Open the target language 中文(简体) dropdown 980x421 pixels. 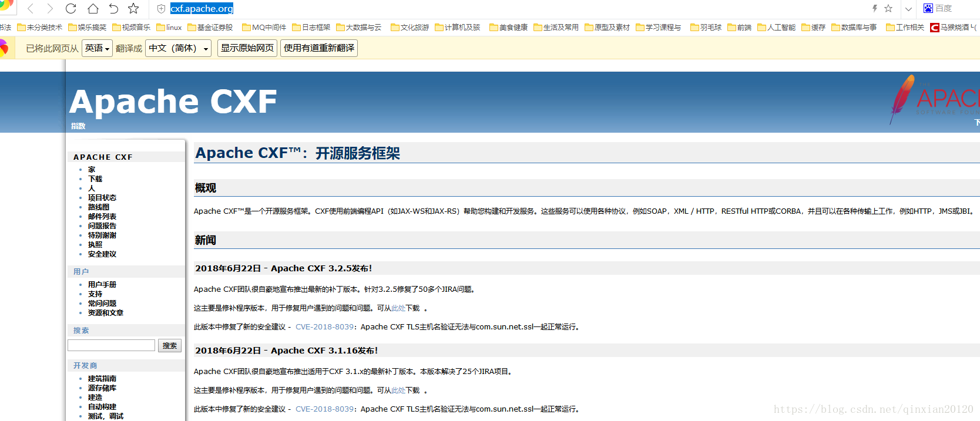click(x=179, y=48)
